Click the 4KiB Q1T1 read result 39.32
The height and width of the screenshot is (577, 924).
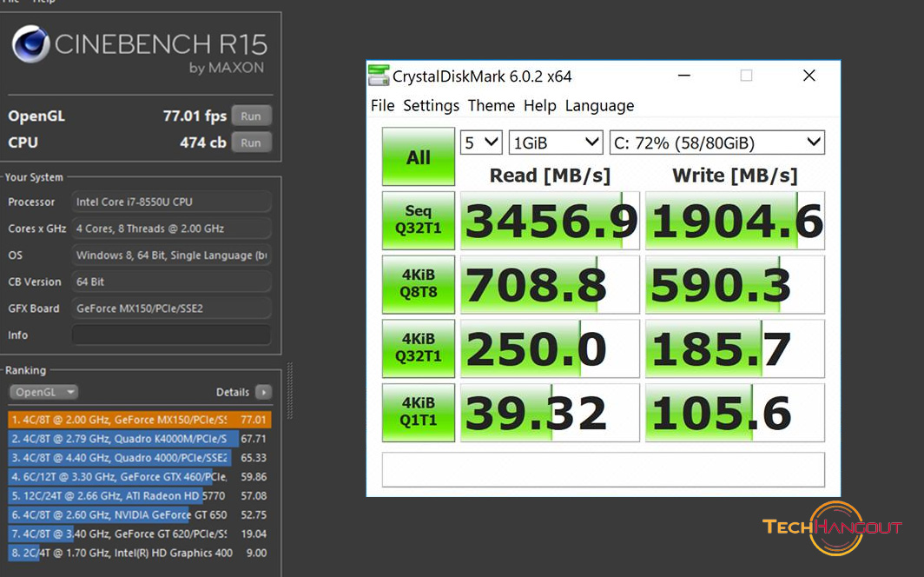click(x=550, y=413)
